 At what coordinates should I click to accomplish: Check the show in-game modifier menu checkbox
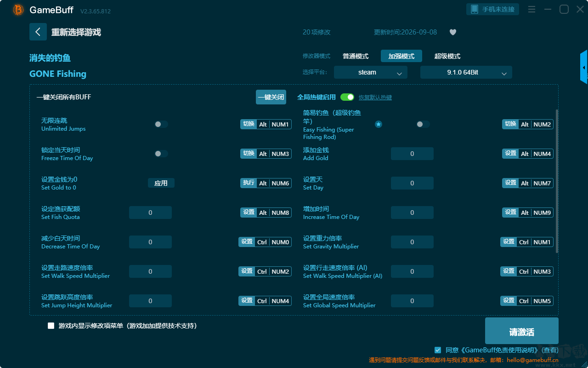pos(51,326)
